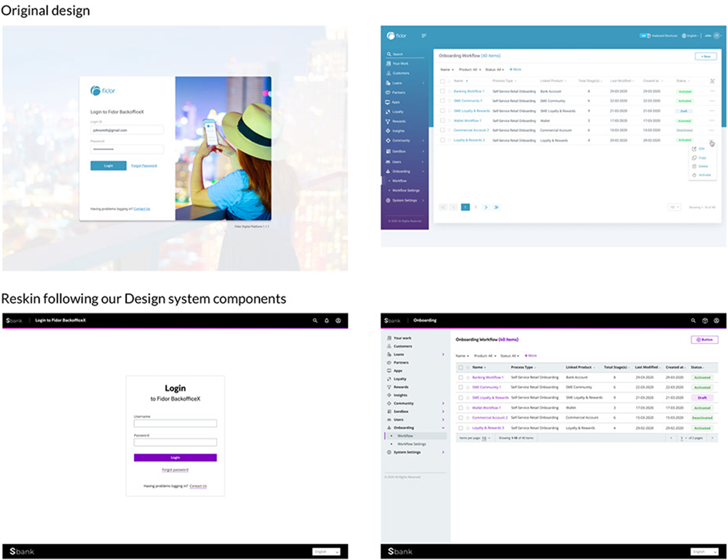This screenshot has height=560, width=728.
Task: Click the search icon in Sbank login header
Action: pos(315,320)
